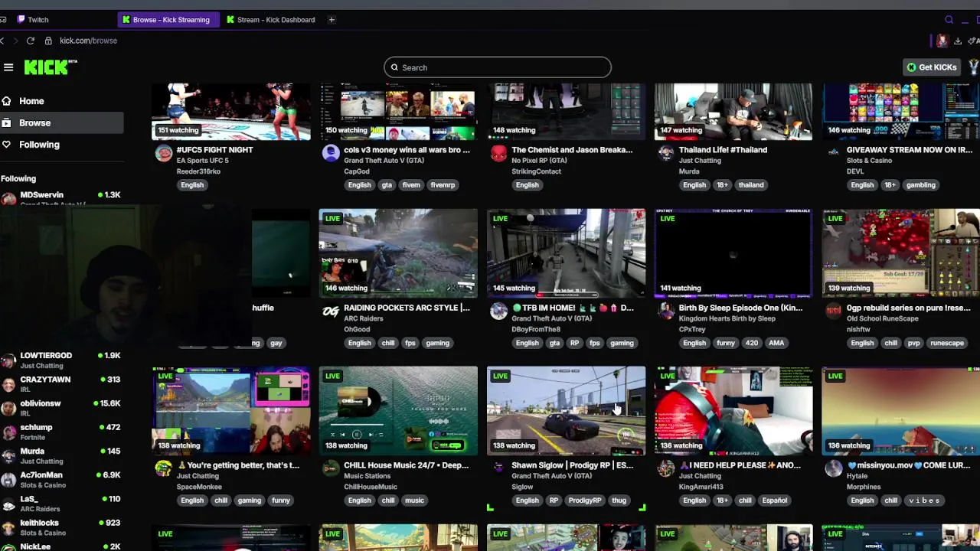
Task: Click the fivemrp tag on CapGod stream
Action: [443, 185]
